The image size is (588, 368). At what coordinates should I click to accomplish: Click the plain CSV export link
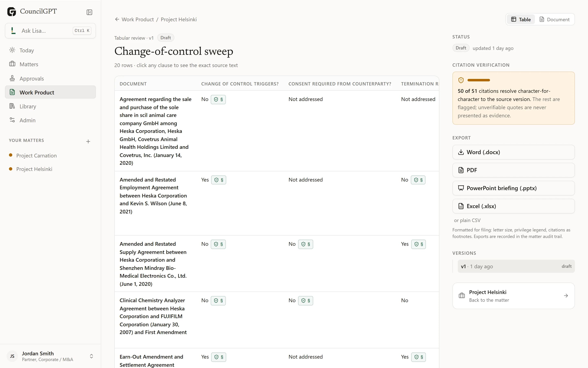(x=467, y=220)
